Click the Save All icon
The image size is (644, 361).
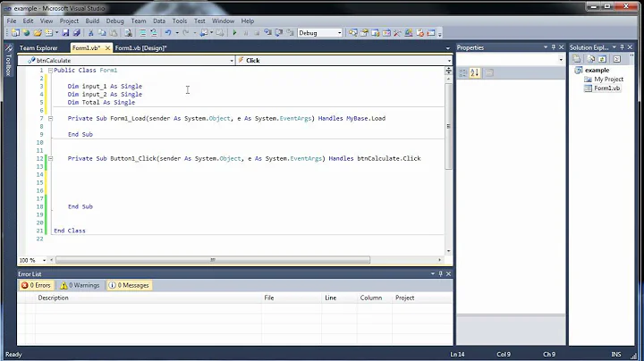coord(76,33)
